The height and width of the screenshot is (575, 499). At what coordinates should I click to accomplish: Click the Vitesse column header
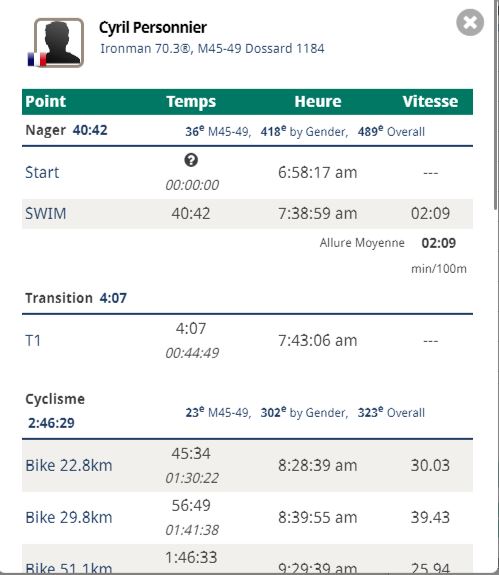tap(430, 102)
